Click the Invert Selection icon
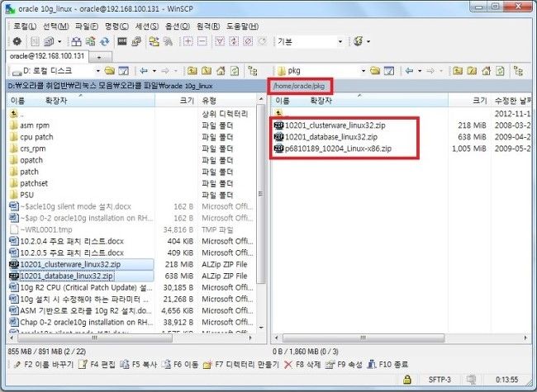 click(234, 42)
